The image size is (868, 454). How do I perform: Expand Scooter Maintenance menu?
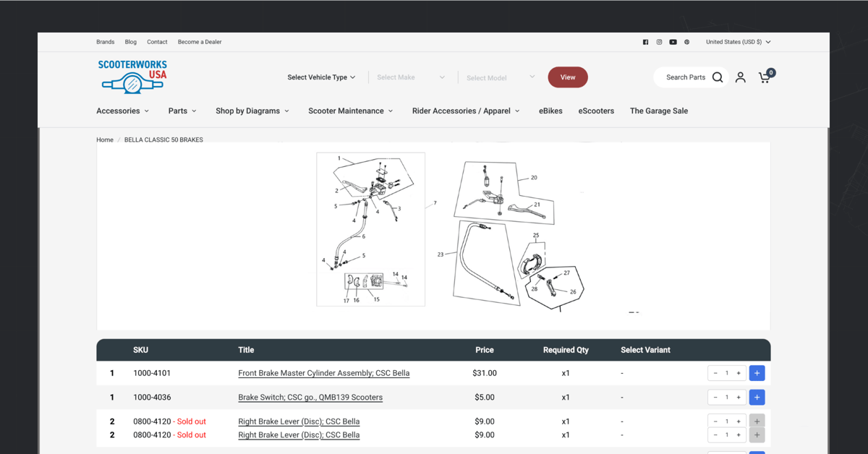pyautogui.click(x=351, y=111)
